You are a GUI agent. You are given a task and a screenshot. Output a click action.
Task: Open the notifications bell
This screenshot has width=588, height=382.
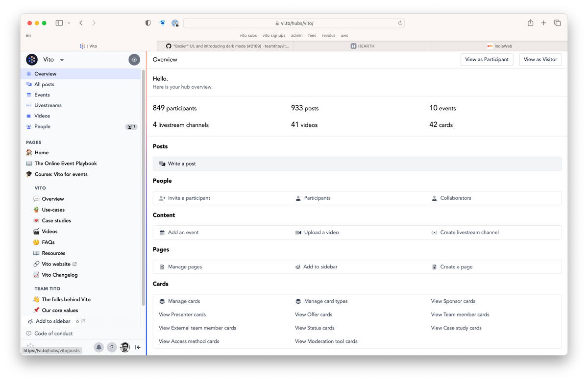tap(98, 347)
